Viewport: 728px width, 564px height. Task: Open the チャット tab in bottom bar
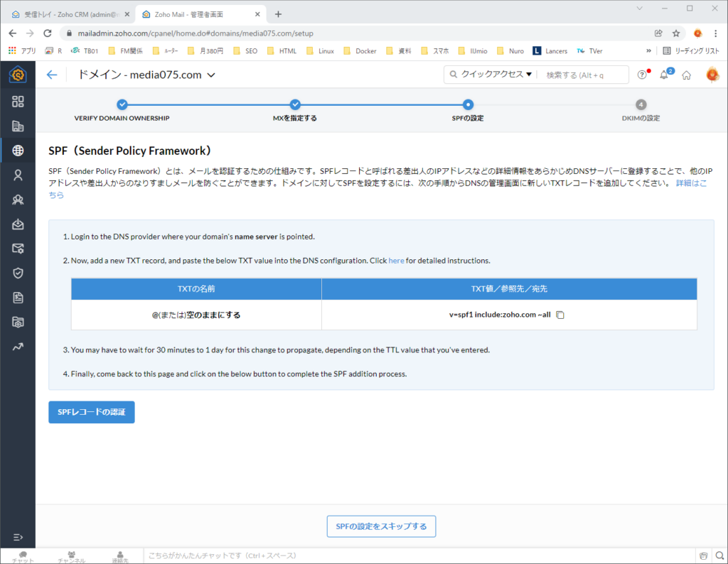tap(23, 557)
